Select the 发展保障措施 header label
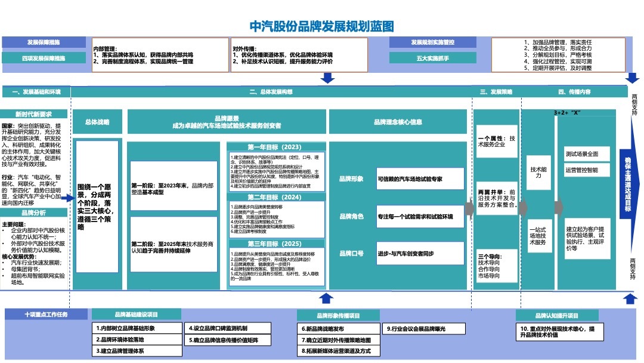Screen dimensions: 644x363 point(43,43)
